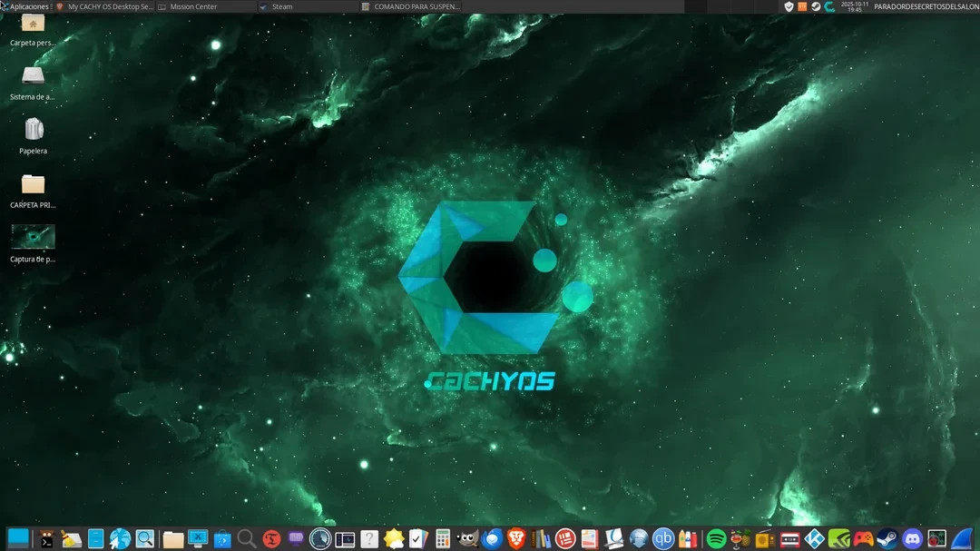Image resolution: width=980 pixels, height=551 pixels.
Task: Open the checkmark to-do app
Action: (x=418, y=538)
